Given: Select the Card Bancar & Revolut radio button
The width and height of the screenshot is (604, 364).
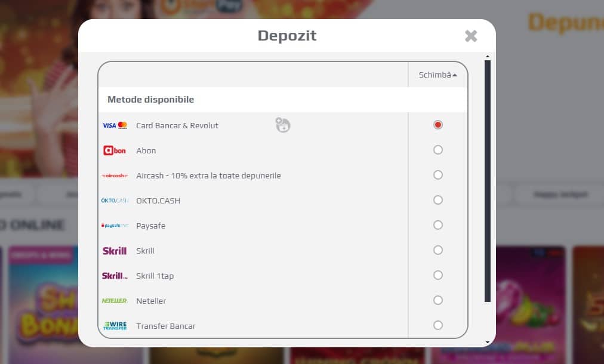Looking at the screenshot, I should pos(438,125).
